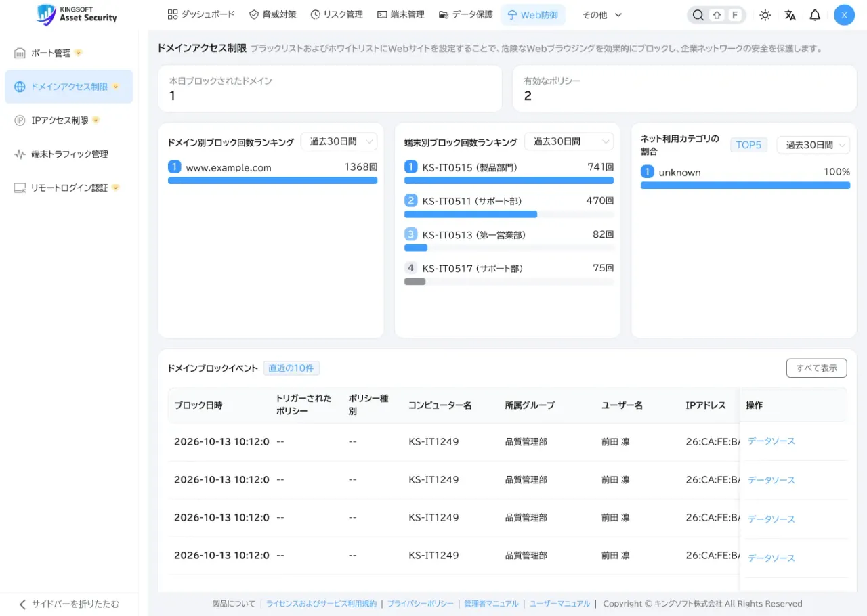The height and width of the screenshot is (616, 867).
Task: Click the rank 1 badge for www.example.com
Action: tap(174, 167)
